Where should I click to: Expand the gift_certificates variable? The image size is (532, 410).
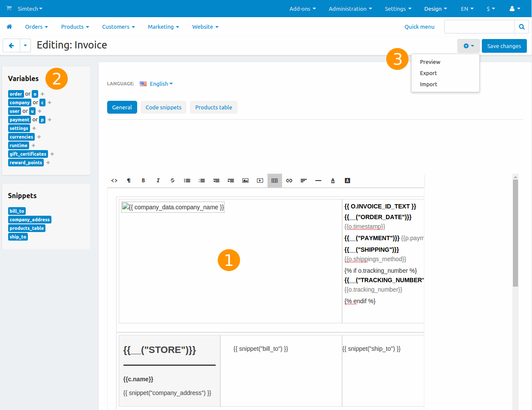[52, 154]
